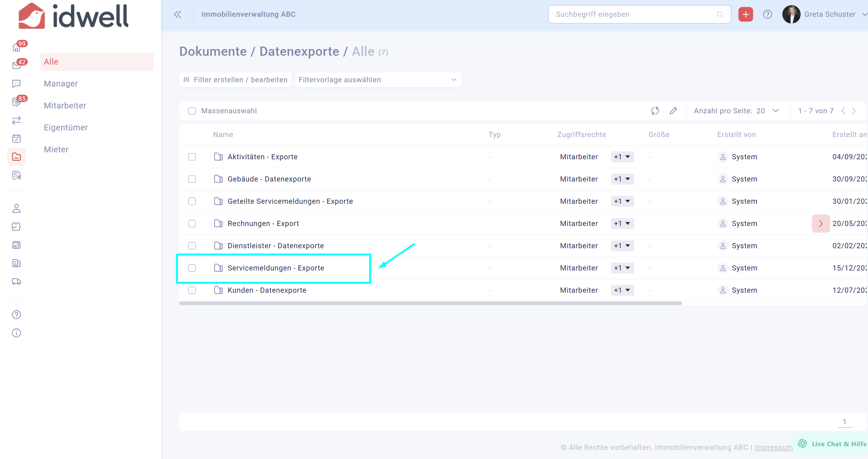Click the delivery truck icon in the sidebar

click(16, 281)
